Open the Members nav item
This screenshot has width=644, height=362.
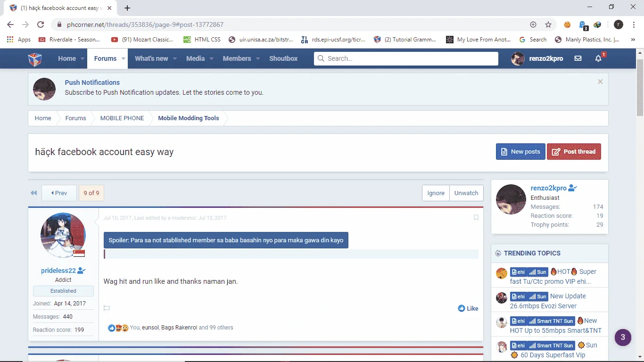[x=237, y=58]
